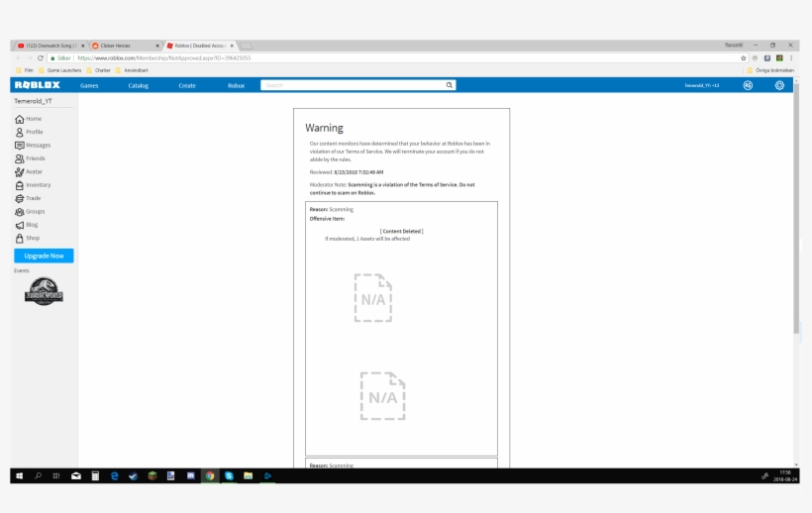Open Task View on the taskbar

56,475
